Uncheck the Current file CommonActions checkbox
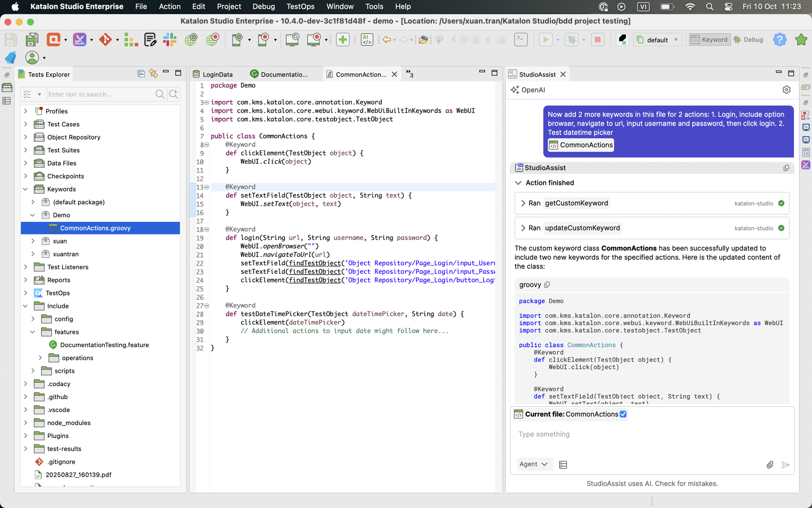Viewport: 812px width, 508px height. tap(623, 414)
